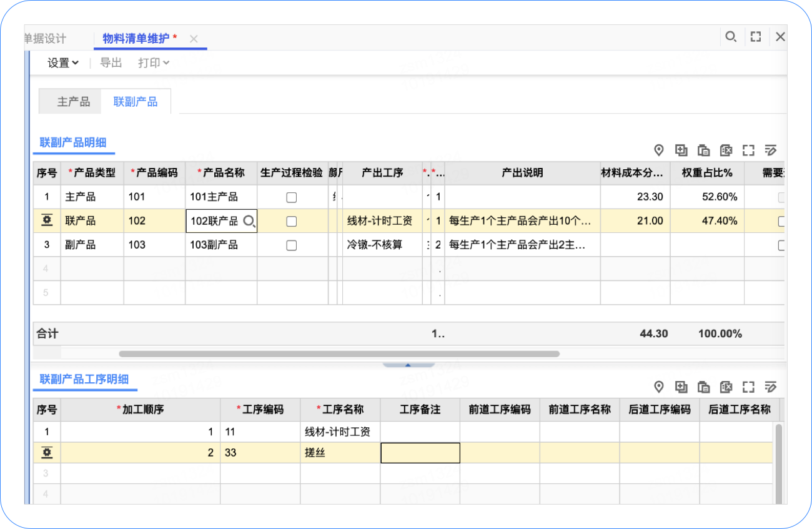Viewport: 812px width, 529px height.
Task: Click the 联副产品明细 section tab
Action: coord(74,142)
